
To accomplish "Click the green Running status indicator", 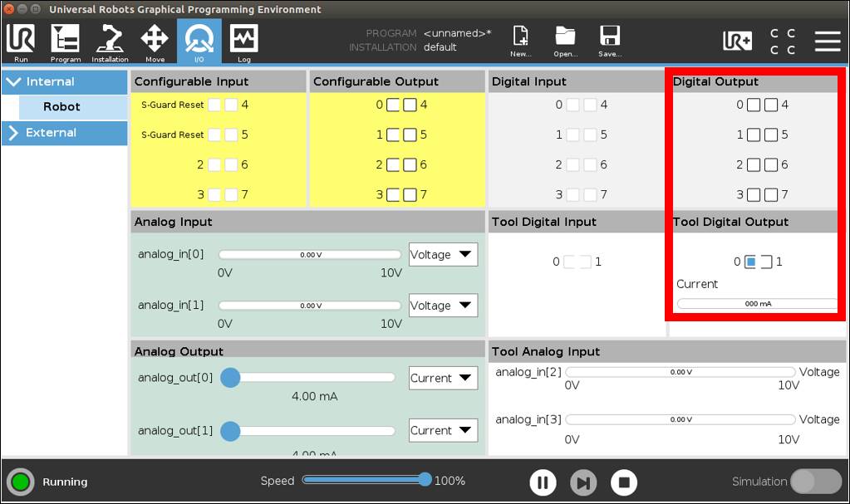I will (x=21, y=482).
